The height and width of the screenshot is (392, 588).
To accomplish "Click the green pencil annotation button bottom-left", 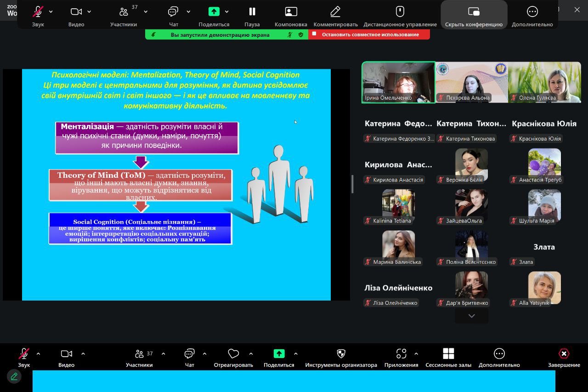I will click(14, 376).
